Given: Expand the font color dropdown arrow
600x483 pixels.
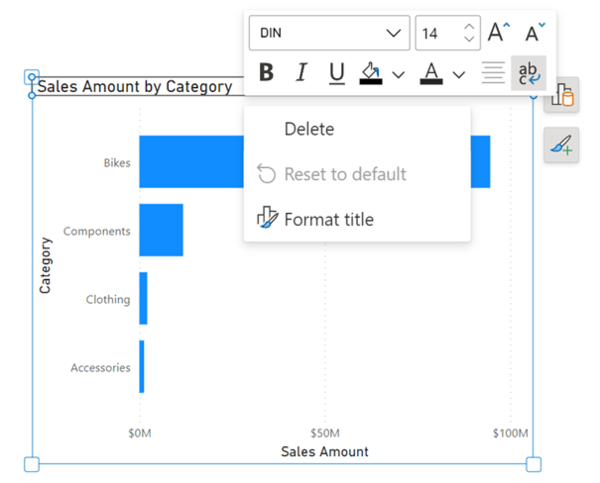Looking at the screenshot, I should click(x=459, y=74).
